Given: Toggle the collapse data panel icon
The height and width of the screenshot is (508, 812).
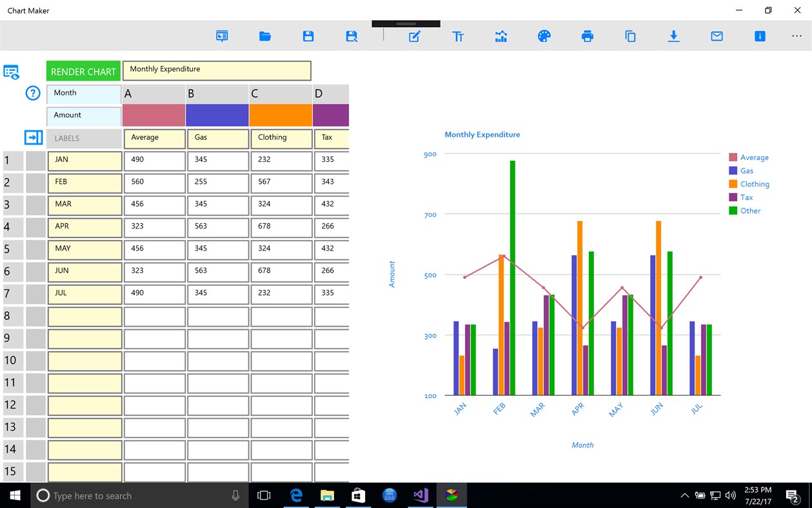Looking at the screenshot, I should click(33, 137).
